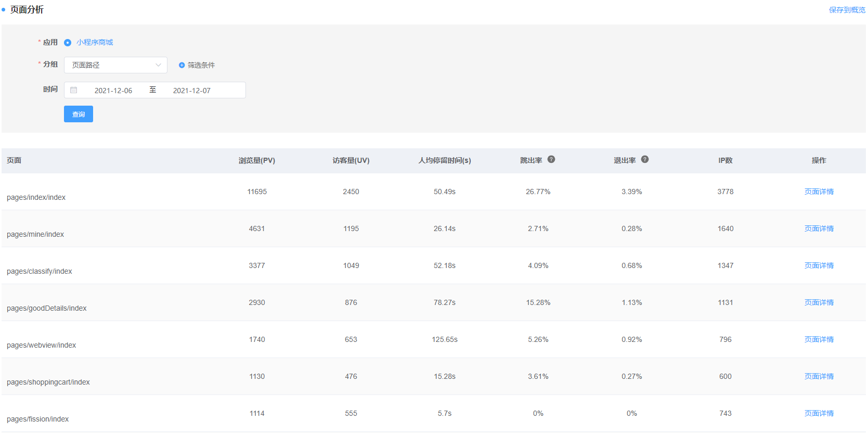Click exit rate 3.39%
This screenshot has width=868, height=433.
pyautogui.click(x=632, y=192)
